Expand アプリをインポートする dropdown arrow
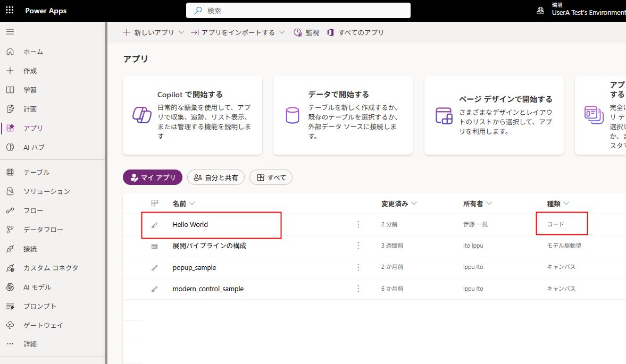The height and width of the screenshot is (364, 626). click(282, 33)
